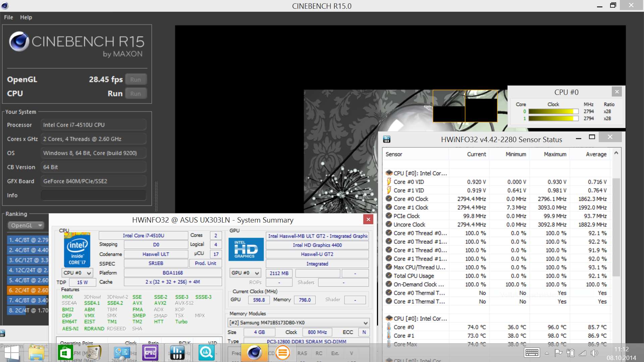
Task: Click the HWiNFO sensor window title icon
Action: coord(387,139)
